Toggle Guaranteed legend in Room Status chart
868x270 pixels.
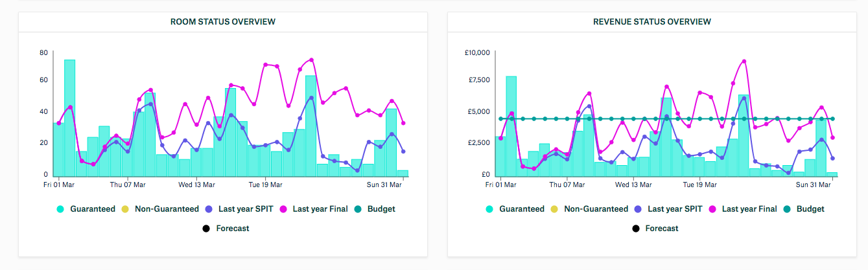pos(92,209)
